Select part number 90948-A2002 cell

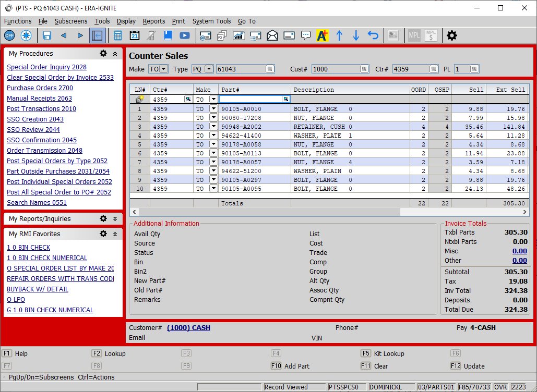coord(255,127)
